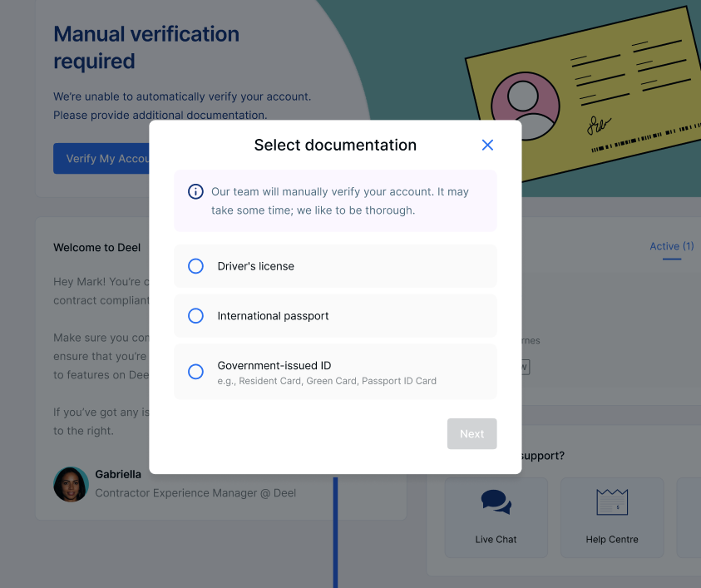Close the Select documentation dialog
This screenshot has width=701, height=588.
487,145
